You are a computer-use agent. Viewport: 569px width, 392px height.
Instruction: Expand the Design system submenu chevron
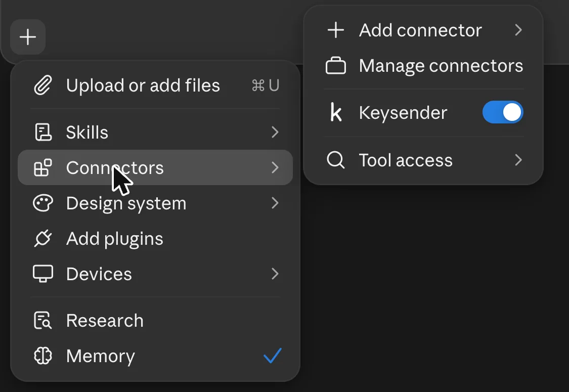pyautogui.click(x=275, y=203)
